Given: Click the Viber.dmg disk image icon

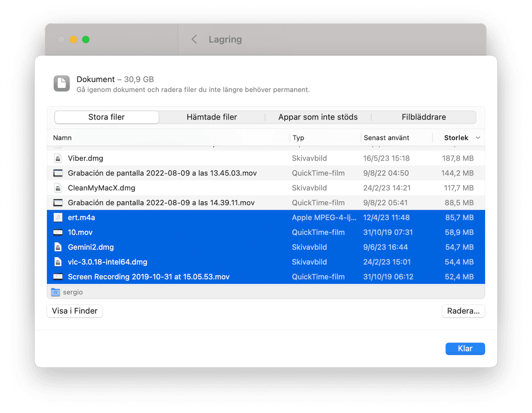Looking at the screenshot, I should pos(58,158).
